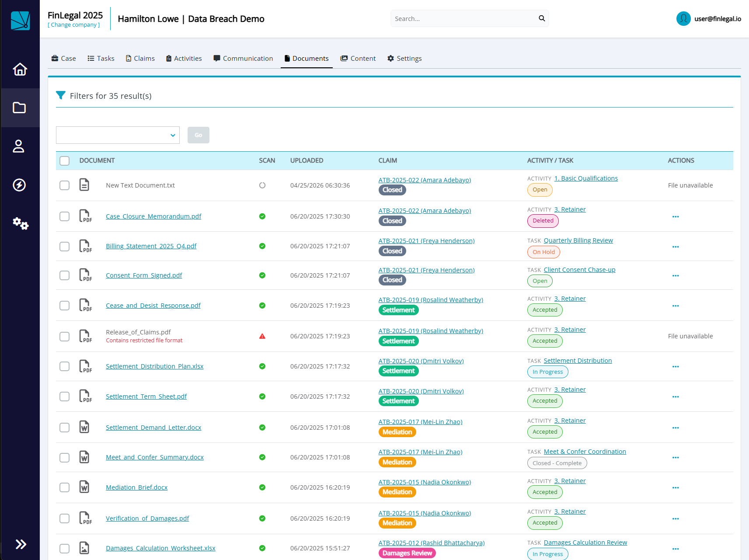Image resolution: width=749 pixels, height=560 pixels.
Task: Open actions menu for Consent_Form_Signed.pdf
Action: (x=676, y=276)
